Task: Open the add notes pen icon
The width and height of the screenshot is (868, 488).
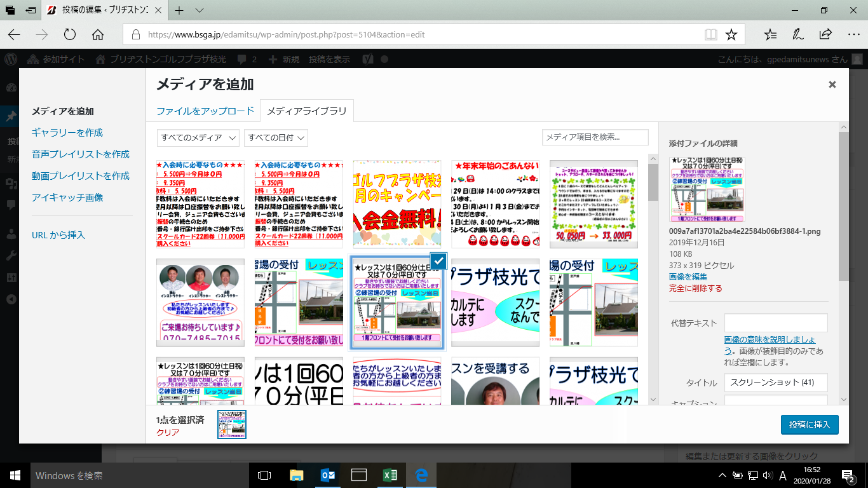Action: pyautogui.click(x=797, y=34)
